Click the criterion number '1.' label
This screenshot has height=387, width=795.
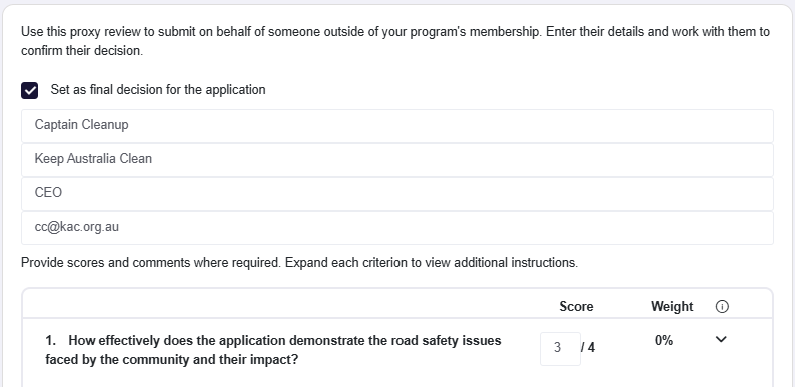click(51, 340)
